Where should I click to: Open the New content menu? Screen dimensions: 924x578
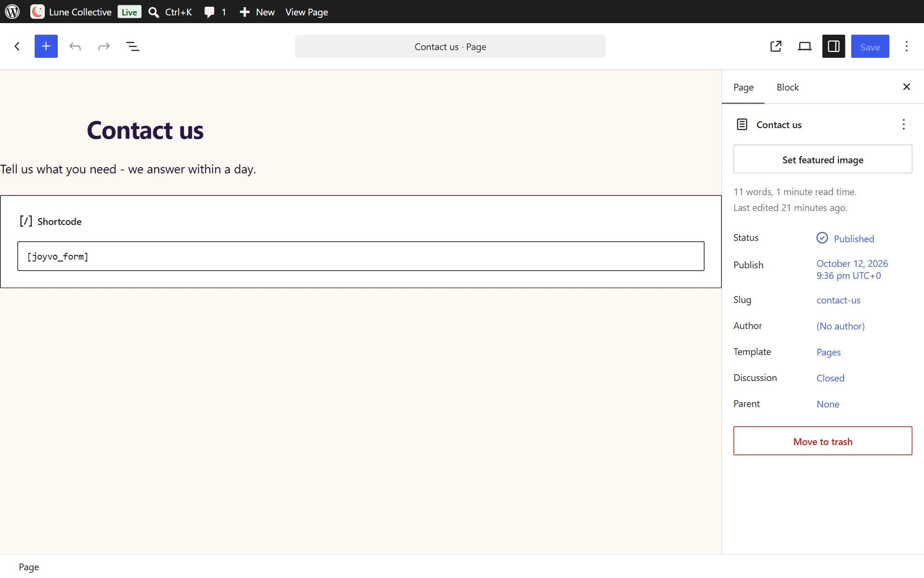point(257,12)
